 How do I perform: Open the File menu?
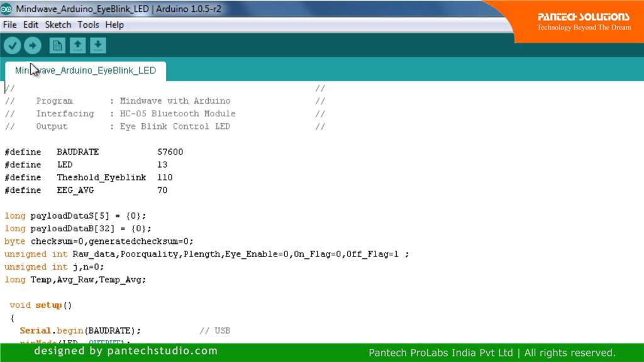(10, 25)
